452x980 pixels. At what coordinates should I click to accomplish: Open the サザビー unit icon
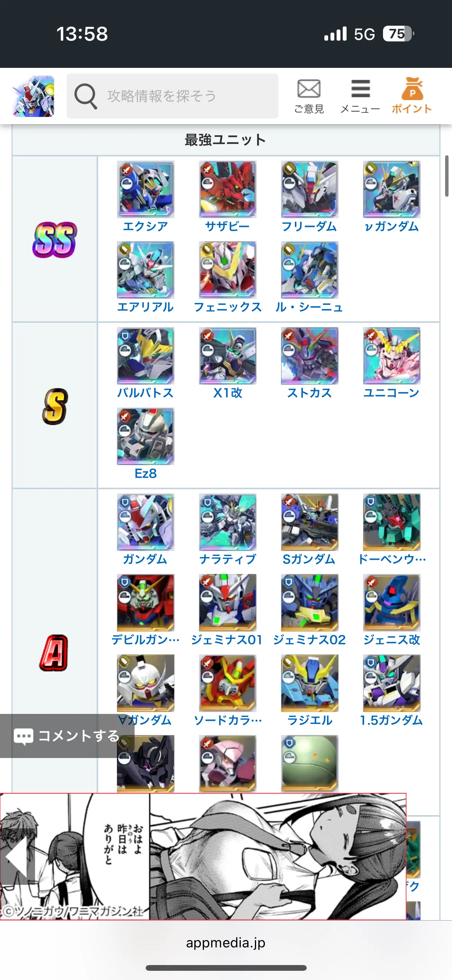click(x=228, y=189)
